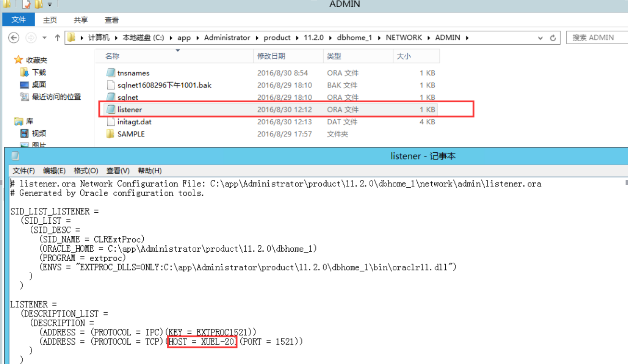Expand subfolders arrow after 计算机 breadcrumb

[116, 38]
